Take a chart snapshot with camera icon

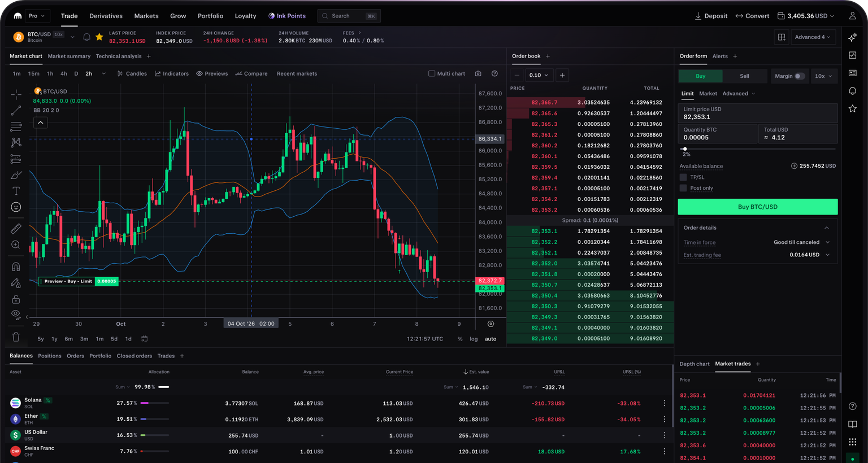point(478,73)
